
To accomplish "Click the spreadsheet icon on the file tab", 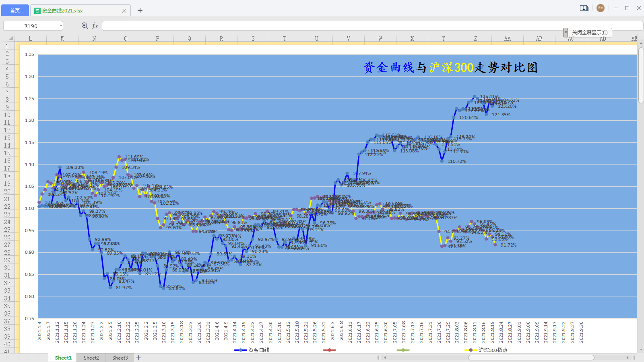I will pyautogui.click(x=37, y=11).
